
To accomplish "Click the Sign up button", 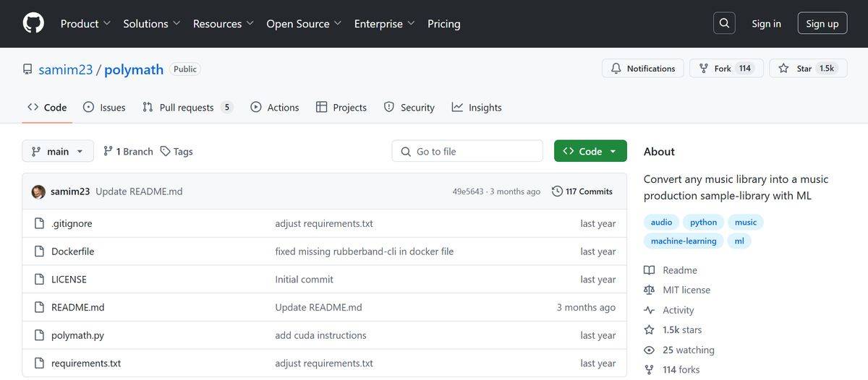I will coord(822,23).
